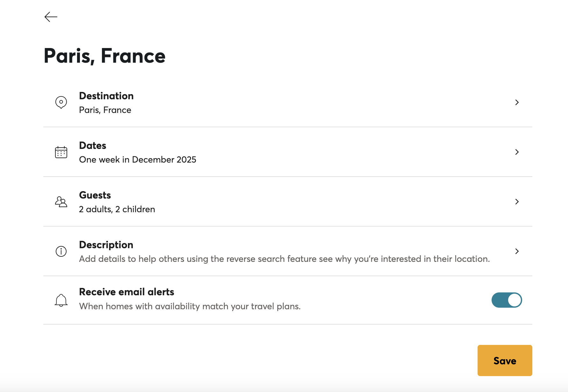
Task: Click "One week in December 2025" text
Action: (138, 159)
